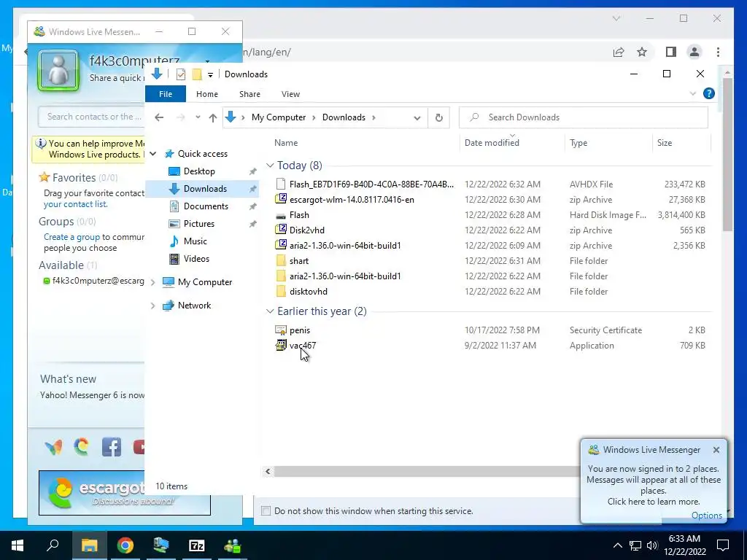Open the Windows Start menu
This screenshot has width=747, height=560.
pyautogui.click(x=18, y=545)
